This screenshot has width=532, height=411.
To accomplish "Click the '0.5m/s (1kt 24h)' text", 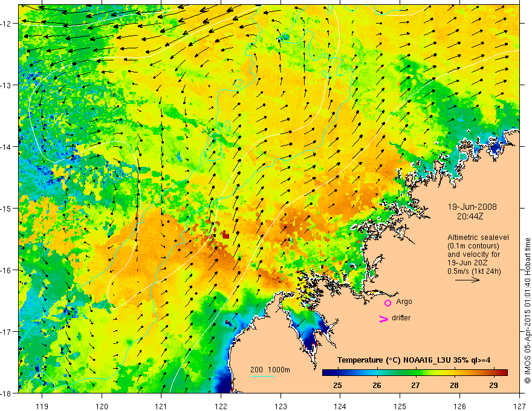I will pyautogui.click(x=474, y=271).
